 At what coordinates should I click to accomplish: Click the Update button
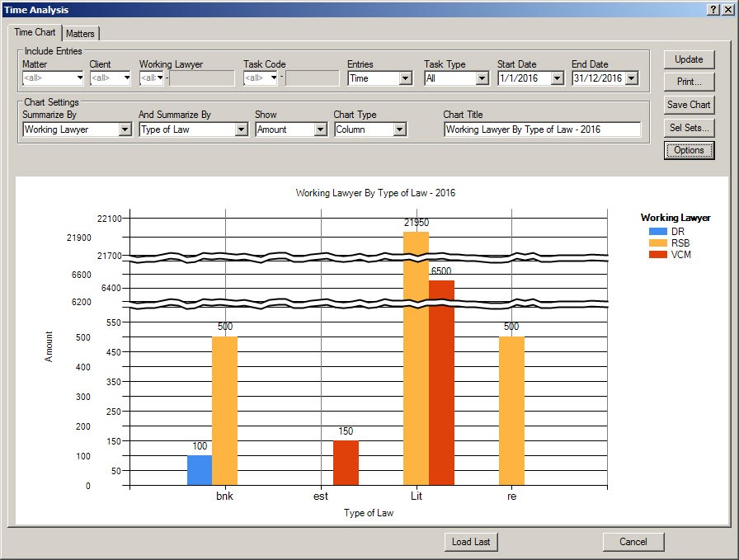pos(689,59)
